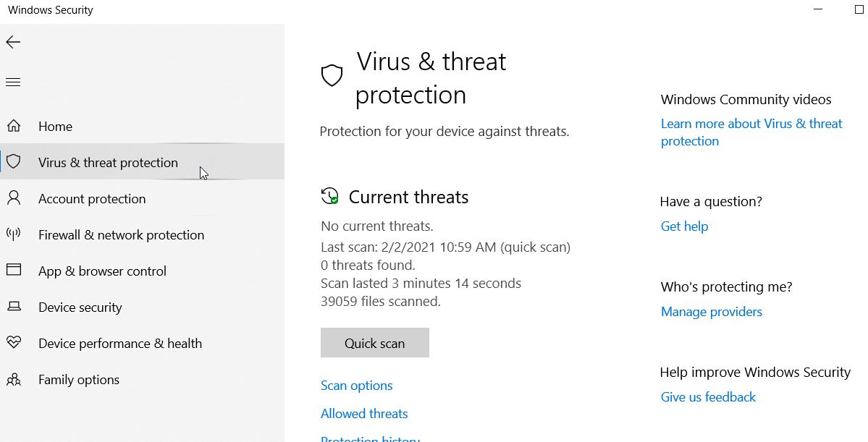Click the Firewall antenna icon
This screenshot has width=868, height=442.
[14, 234]
